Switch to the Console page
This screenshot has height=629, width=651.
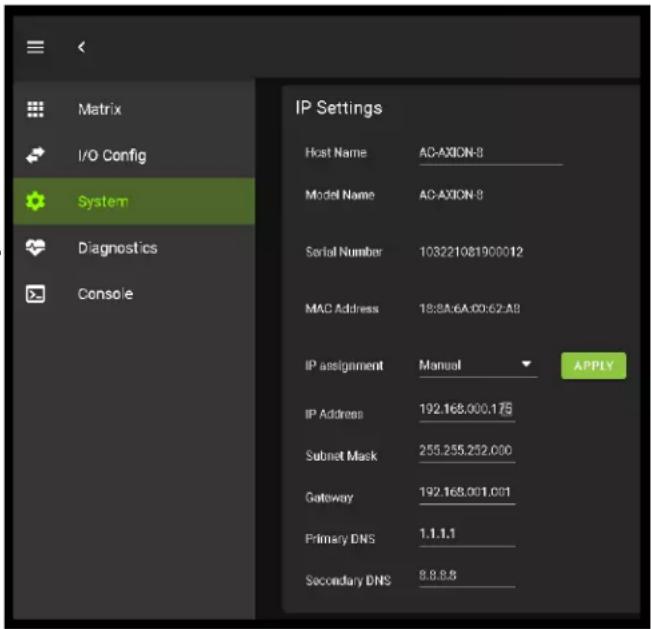(134, 294)
